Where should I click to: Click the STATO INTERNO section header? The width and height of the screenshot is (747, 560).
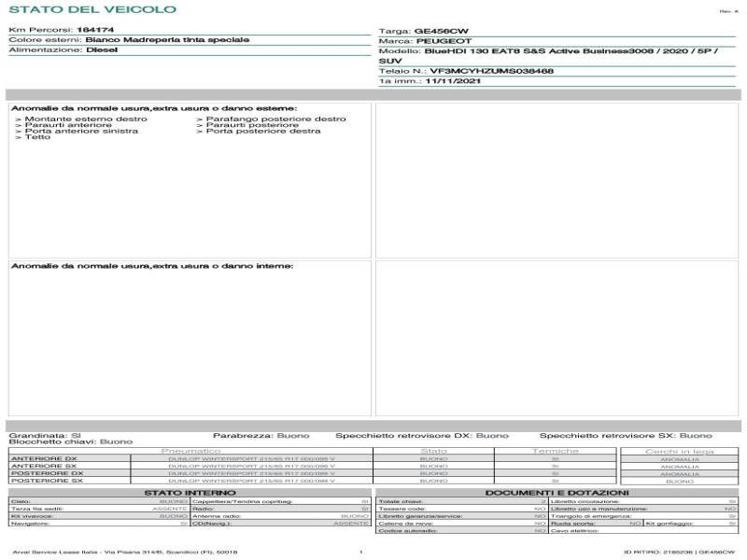[x=190, y=492]
